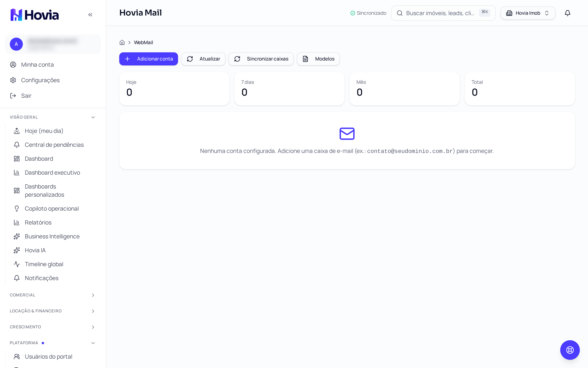
Task: Click the Configurações gear icon
Action: coord(13,80)
